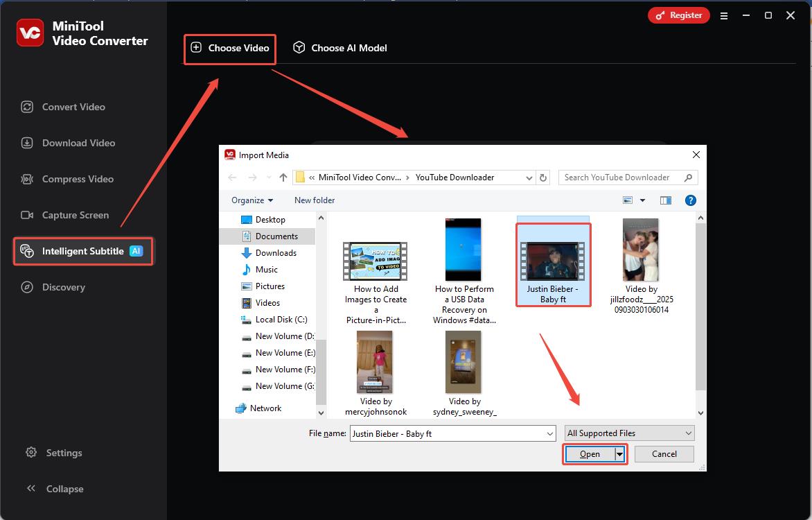Click the refresh folder button

543,177
